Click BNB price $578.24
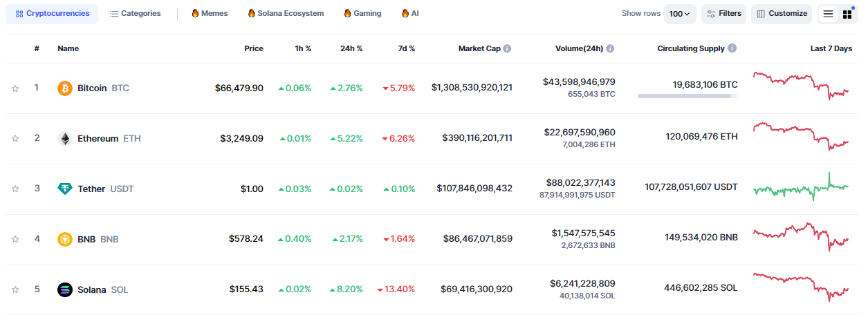Image resolution: width=868 pixels, height=315 pixels. 246,239
